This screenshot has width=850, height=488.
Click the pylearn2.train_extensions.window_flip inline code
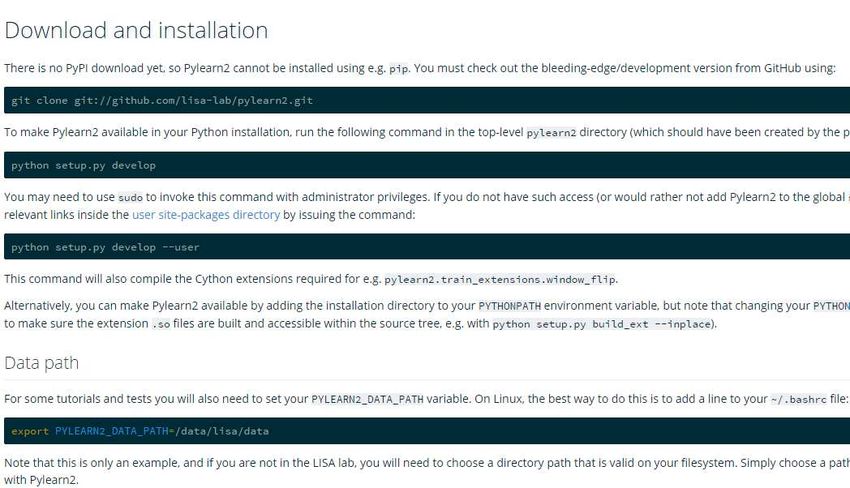(x=500, y=280)
